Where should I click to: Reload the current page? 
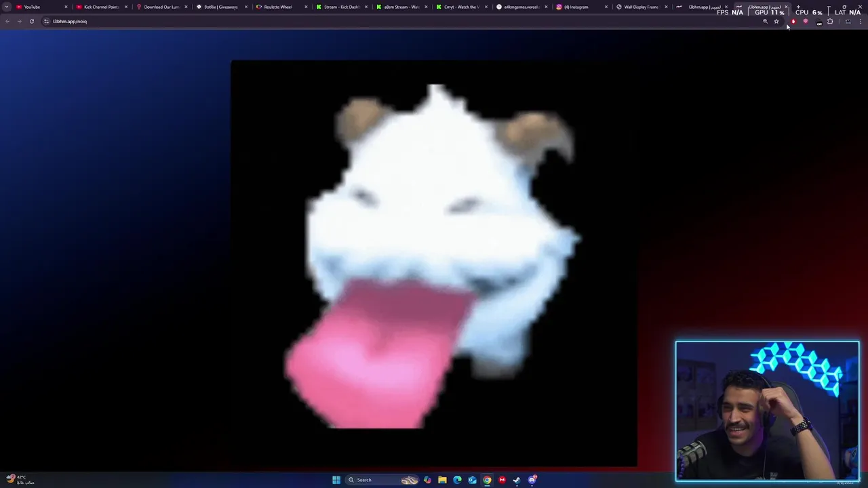31,21
